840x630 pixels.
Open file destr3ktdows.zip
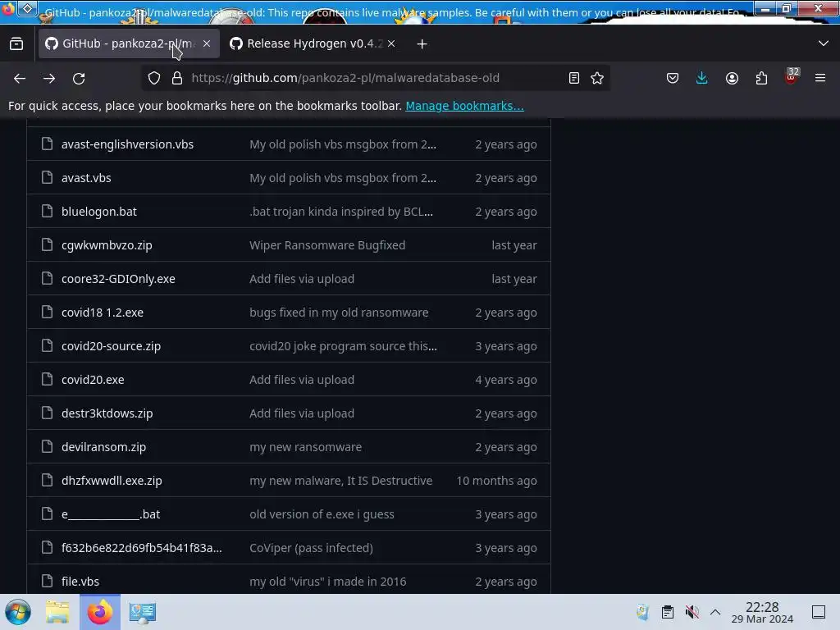pos(107,413)
